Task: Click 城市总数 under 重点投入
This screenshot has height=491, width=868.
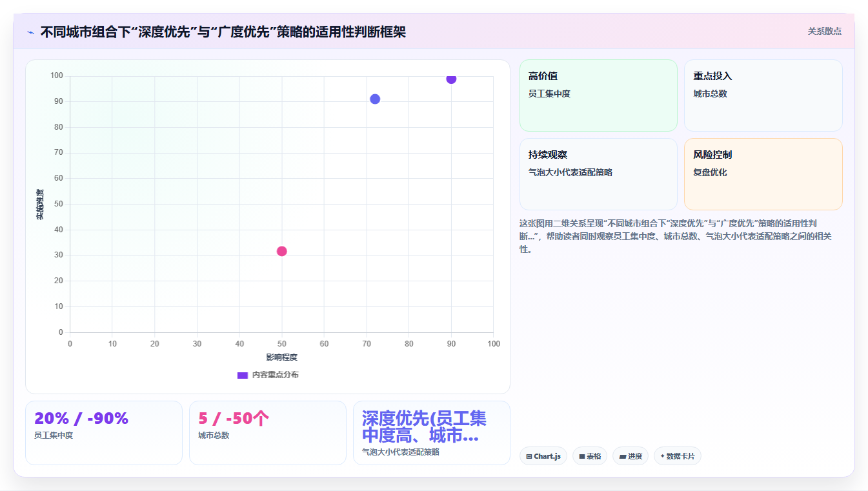Action: coord(710,94)
